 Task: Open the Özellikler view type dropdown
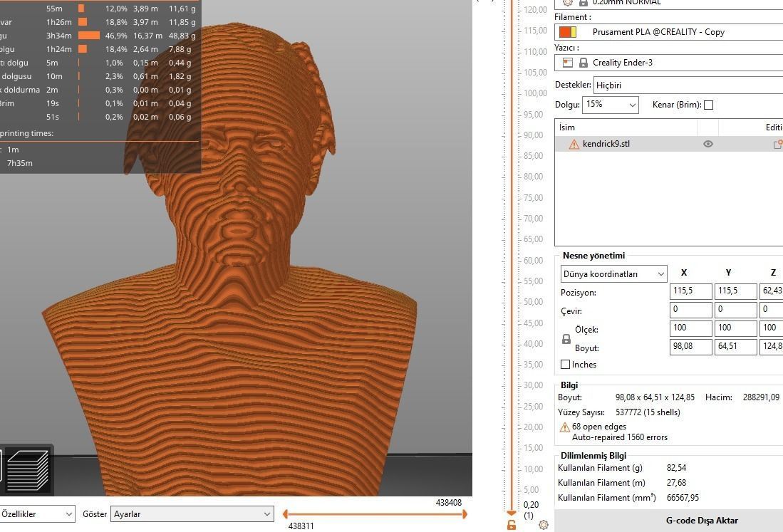tap(37, 514)
